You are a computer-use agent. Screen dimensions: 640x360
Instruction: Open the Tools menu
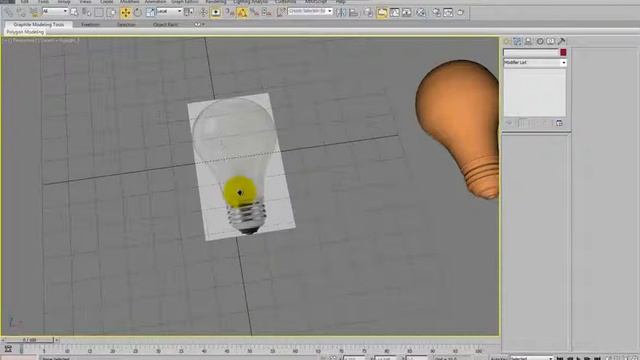43,2
